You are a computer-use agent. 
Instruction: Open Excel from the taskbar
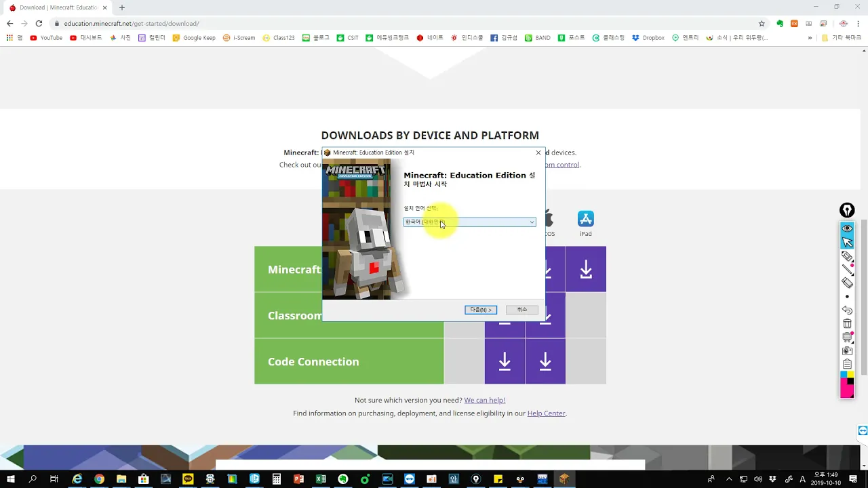coord(320,479)
